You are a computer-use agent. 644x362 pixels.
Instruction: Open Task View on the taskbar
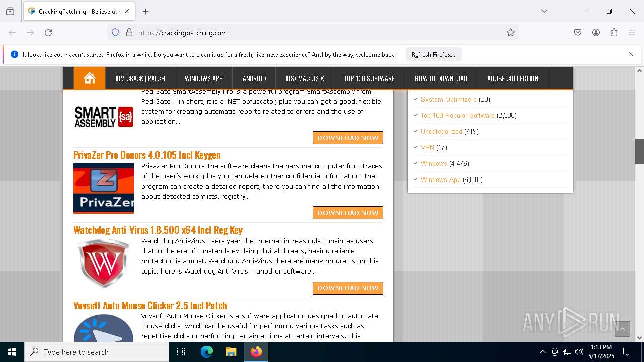click(181, 352)
